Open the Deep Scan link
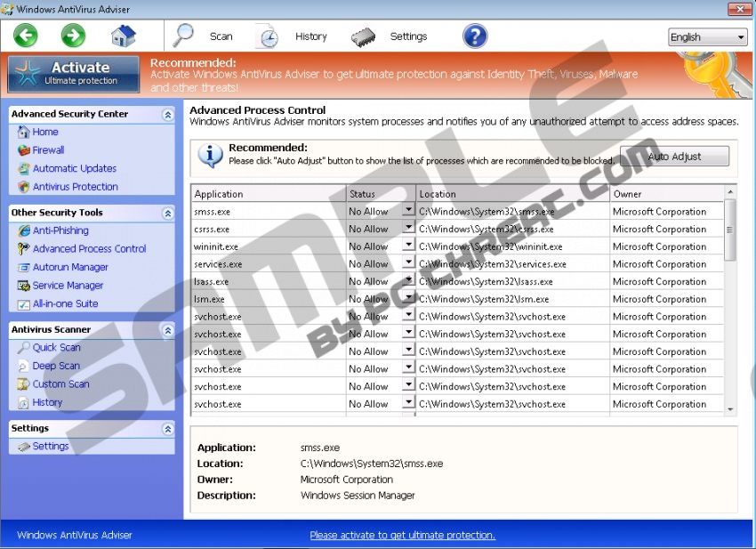Image resolution: width=756 pixels, height=549 pixels. point(56,367)
